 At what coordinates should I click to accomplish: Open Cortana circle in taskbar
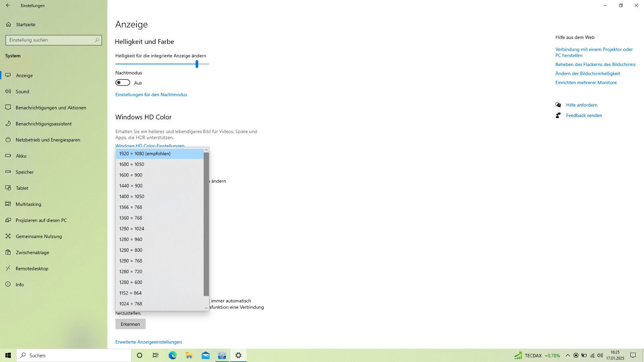point(140,356)
